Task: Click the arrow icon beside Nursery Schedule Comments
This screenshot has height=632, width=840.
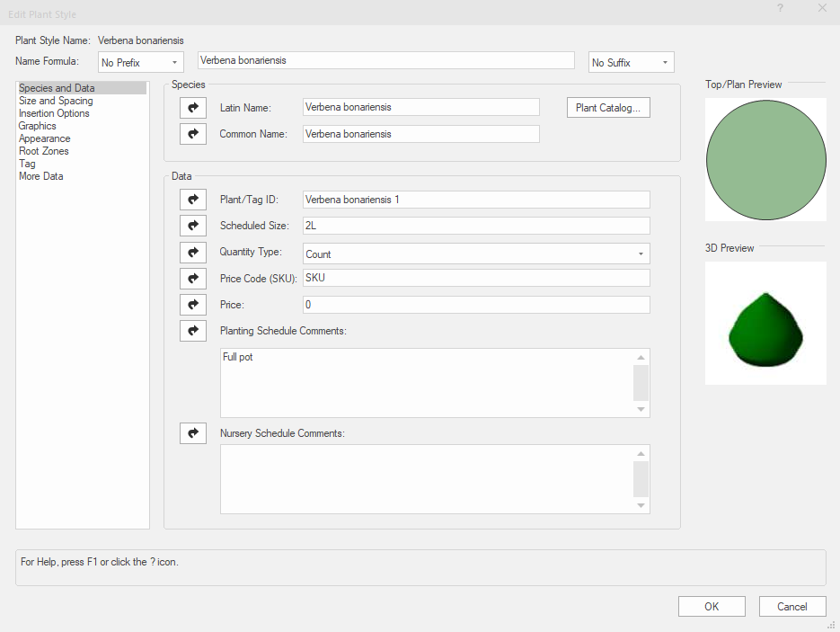Action: pyautogui.click(x=193, y=433)
